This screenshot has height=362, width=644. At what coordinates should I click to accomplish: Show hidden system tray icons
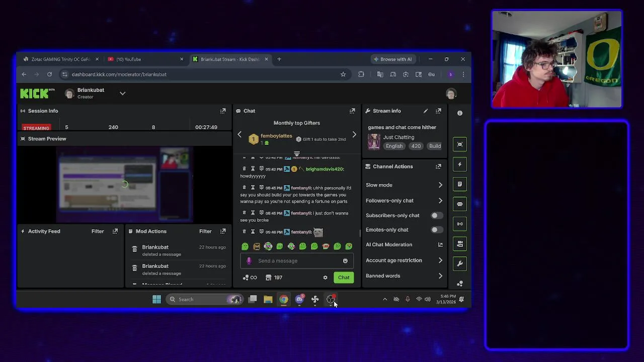(385, 300)
